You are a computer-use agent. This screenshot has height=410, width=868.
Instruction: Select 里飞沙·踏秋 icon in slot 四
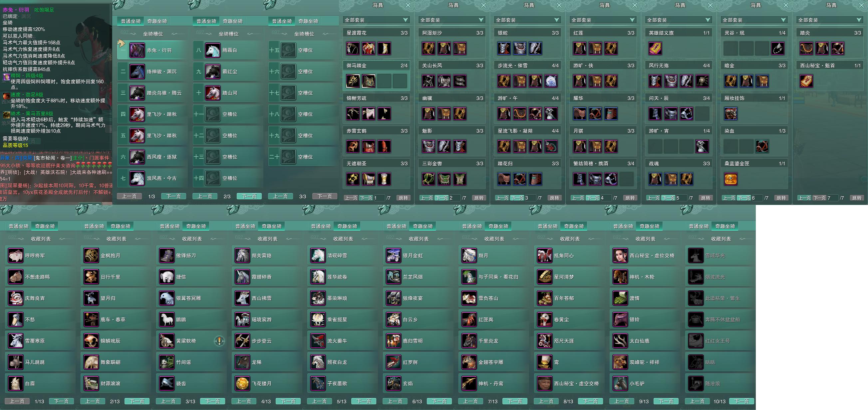tap(137, 114)
